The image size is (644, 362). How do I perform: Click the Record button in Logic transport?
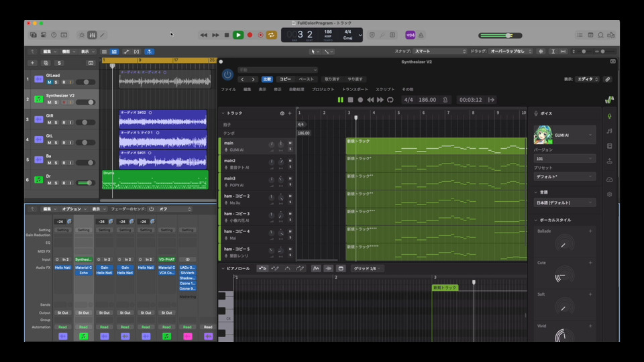tap(250, 35)
